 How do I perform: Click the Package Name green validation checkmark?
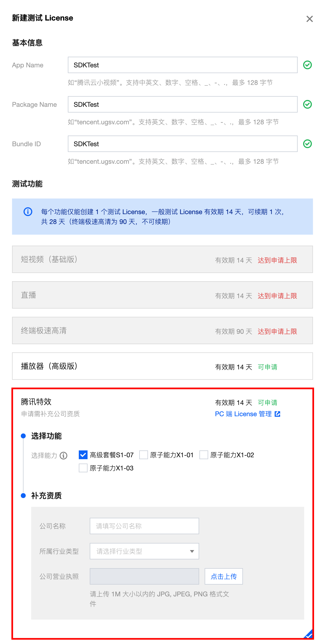307,104
